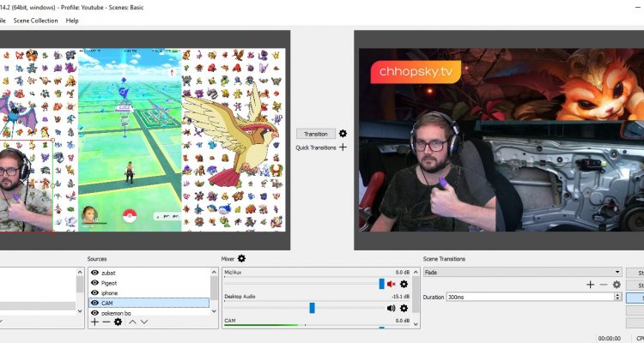Screen dimensions: 644x343
Task: Open Mic/Aux gear settings
Action: (404, 284)
